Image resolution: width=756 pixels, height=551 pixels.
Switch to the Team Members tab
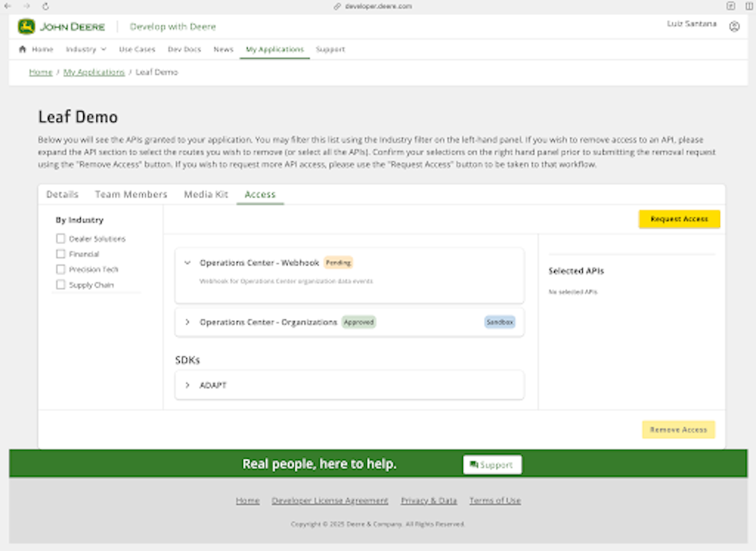click(x=131, y=194)
